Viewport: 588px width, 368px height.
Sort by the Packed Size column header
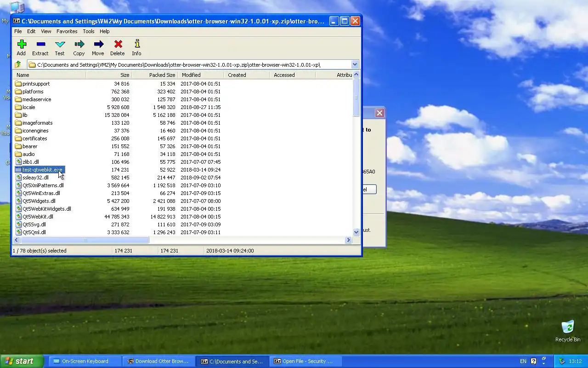coord(154,75)
